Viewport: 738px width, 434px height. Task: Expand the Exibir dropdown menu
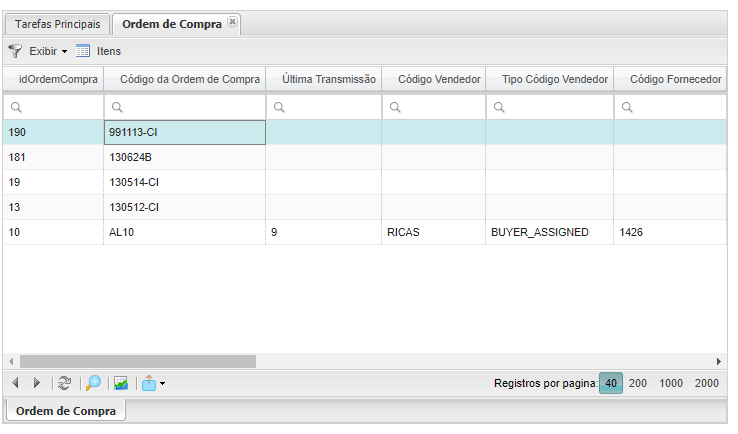pos(48,50)
